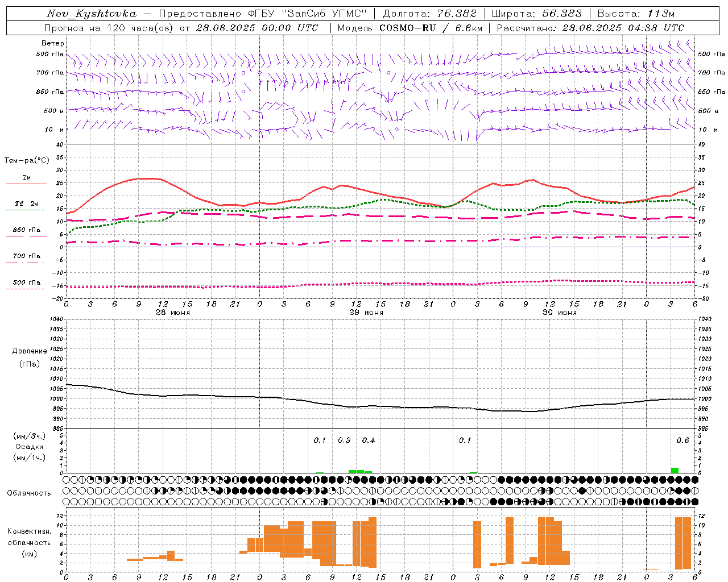Click the station title Nov_Kyshtovka
The height and width of the screenshot is (582, 728).
pyautogui.click(x=92, y=14)
